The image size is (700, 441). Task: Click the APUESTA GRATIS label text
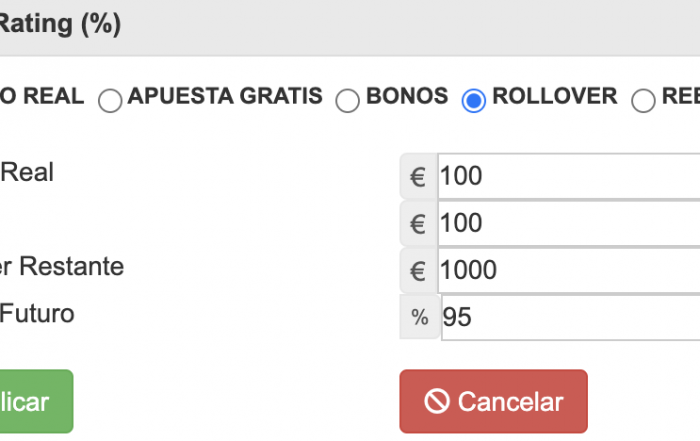(225, 96)
